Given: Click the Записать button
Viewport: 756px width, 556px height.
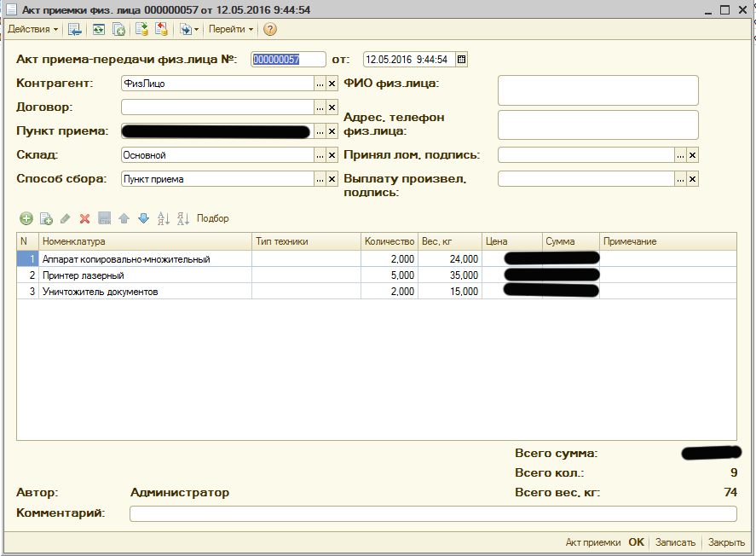Looking at the screenshot, I should coord(675,542).
